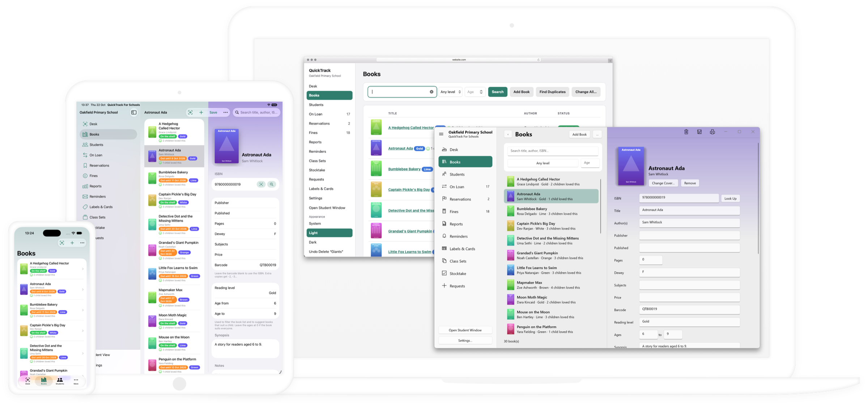Open the Any level selector in the Windows app
Screen dimensions: 868x405
[x=542, y=163]
